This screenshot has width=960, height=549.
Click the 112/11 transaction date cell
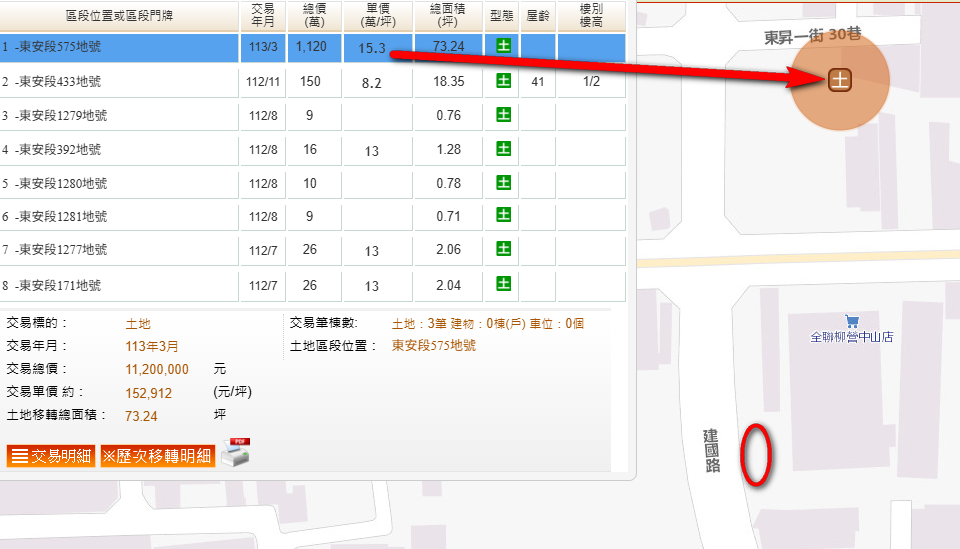point(263,81)
